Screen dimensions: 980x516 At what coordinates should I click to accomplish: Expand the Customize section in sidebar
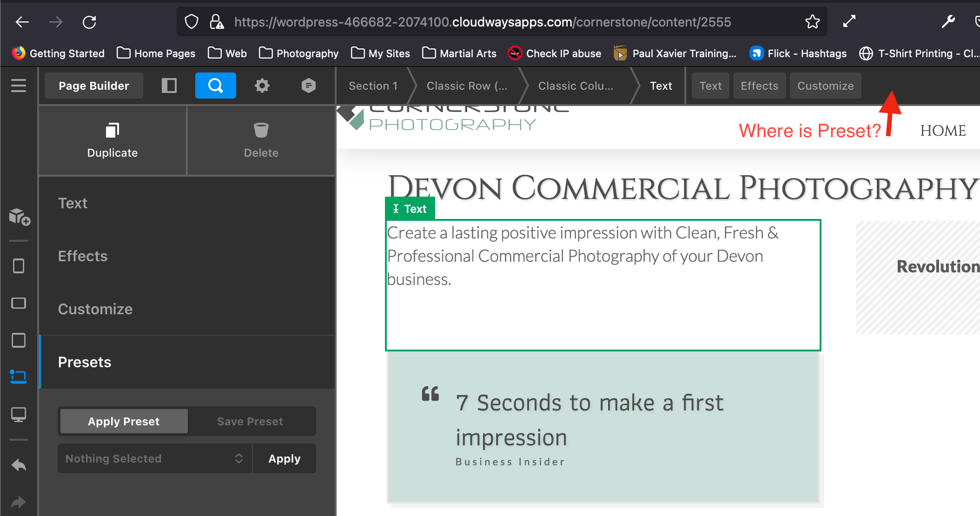tap(95, 309)
